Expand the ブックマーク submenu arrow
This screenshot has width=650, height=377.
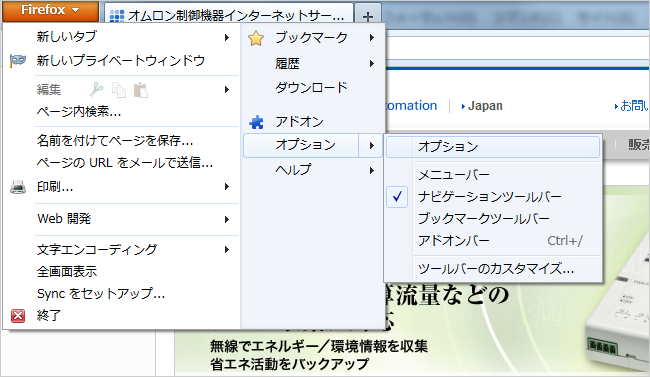click(x=372, y=38)
